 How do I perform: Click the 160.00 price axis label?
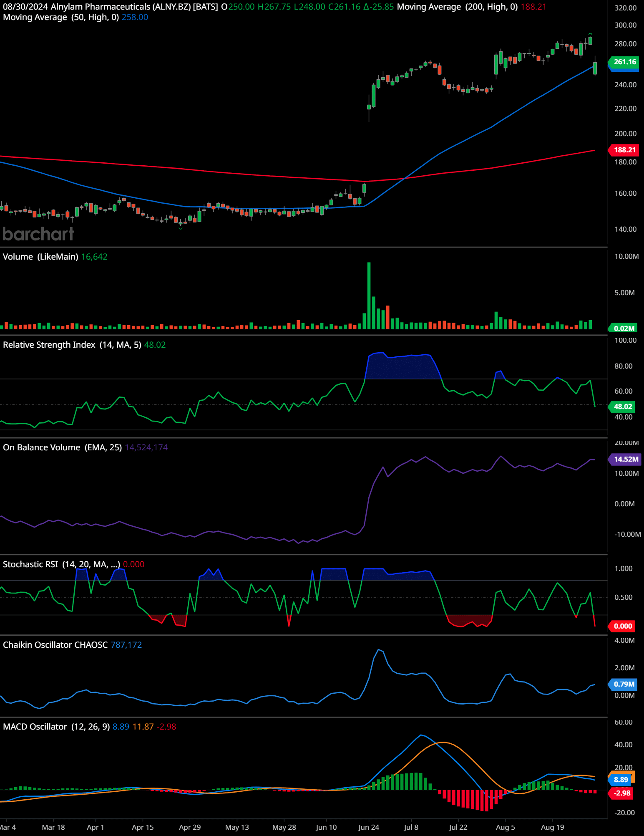625,193
